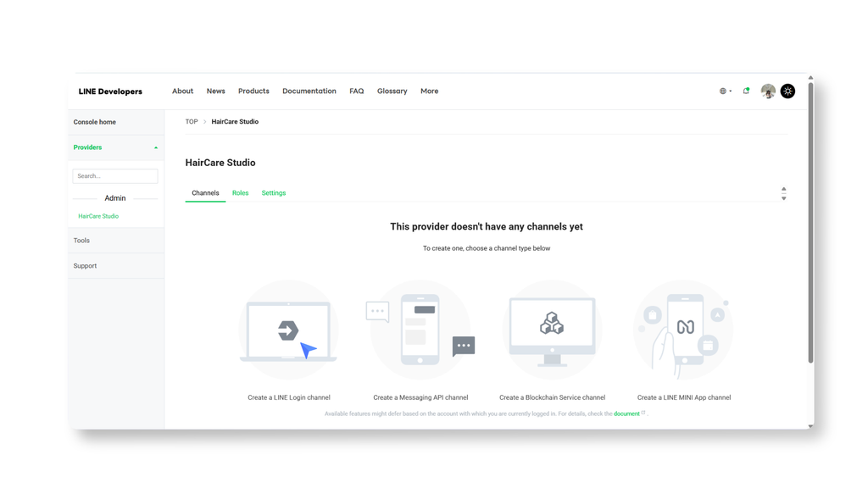868x488 pixels.
Task: Click Create a LINE MINI App channel
Action: (x=684, y=398)
